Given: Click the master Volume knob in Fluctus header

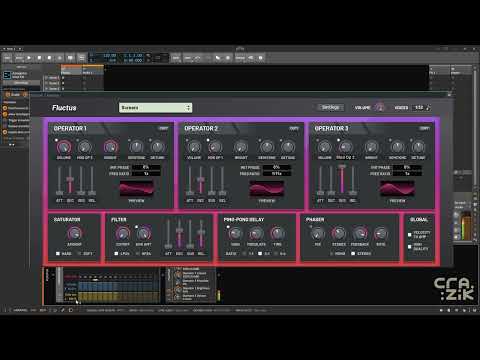Looking at the screenshot, I should click(379, 107).
